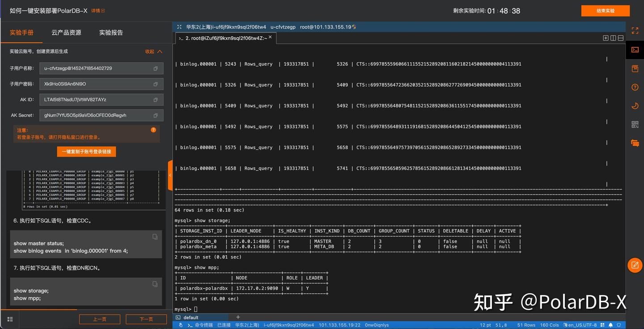
Task: Copy the 子用户名称 using its copy icon
Action: 155,68
